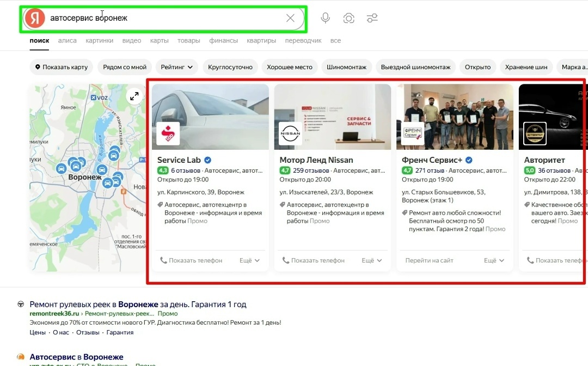Screen dimensions: 588x366
Task: Open the видео tab
Action: click(132, 40)
